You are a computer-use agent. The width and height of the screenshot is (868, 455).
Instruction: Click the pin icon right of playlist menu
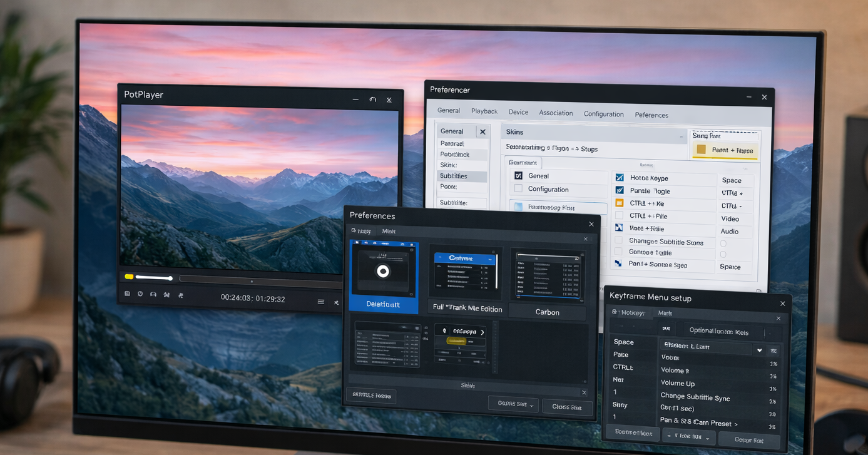pyautogui.click(x=336, y=303)
